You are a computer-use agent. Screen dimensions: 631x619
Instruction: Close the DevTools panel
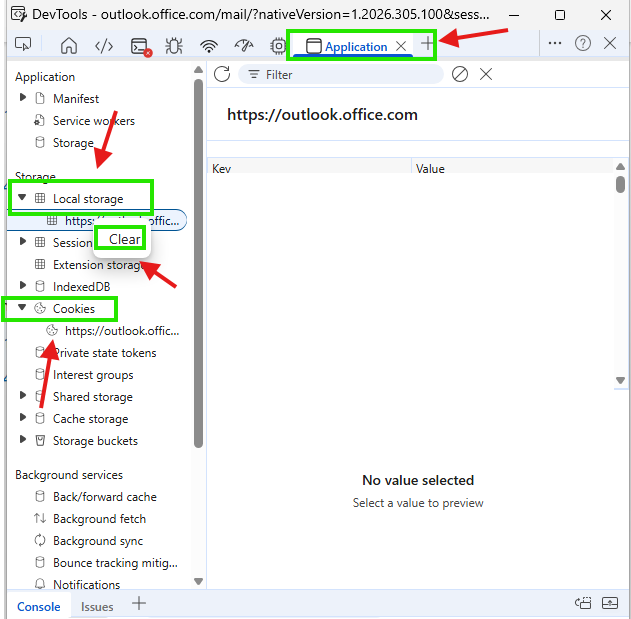tap(610, 43)
